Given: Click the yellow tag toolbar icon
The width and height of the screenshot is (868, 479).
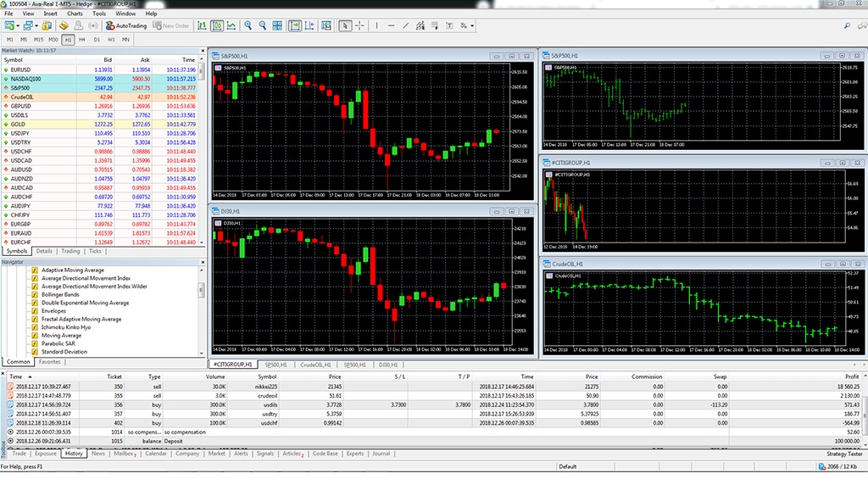Looking at the screenshot, I should (64, 25).
